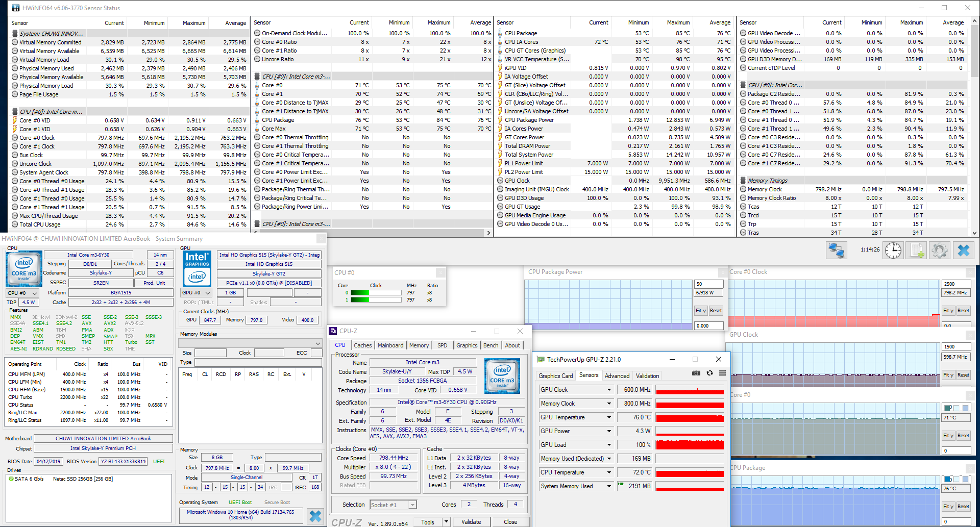
Task: Click the blue X in sensor toolbar
Action: (963, 250)
